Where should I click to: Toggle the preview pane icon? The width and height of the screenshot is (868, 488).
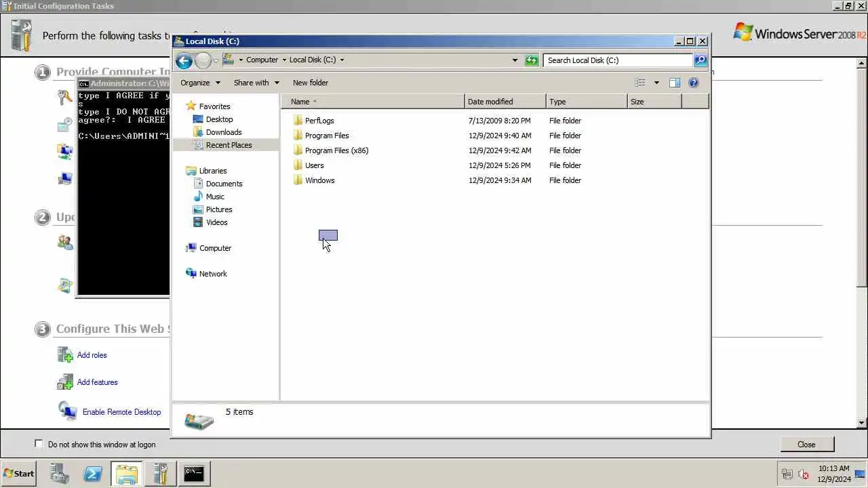pyautogui.click(x=675, y=83)
